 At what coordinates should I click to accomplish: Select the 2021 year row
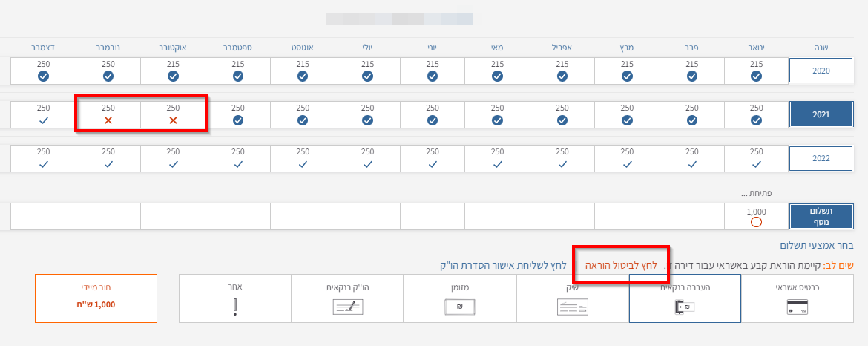point(820,115)
